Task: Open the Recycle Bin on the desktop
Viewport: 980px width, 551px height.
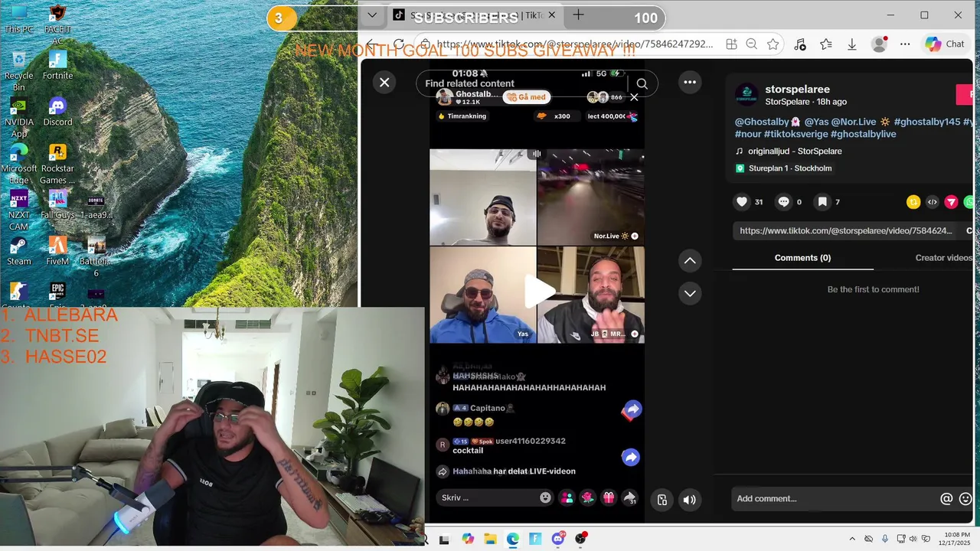Action: pos(18,71)
